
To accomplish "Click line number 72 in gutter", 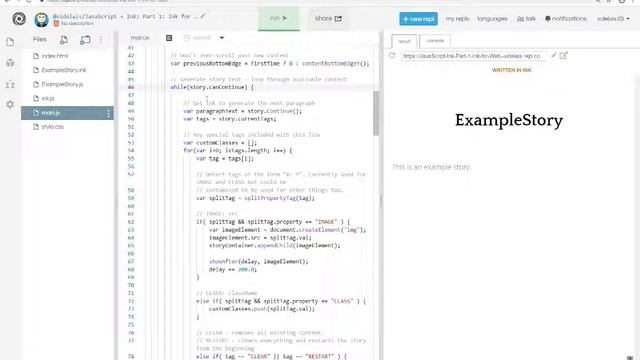I will [x=131, y=301].
